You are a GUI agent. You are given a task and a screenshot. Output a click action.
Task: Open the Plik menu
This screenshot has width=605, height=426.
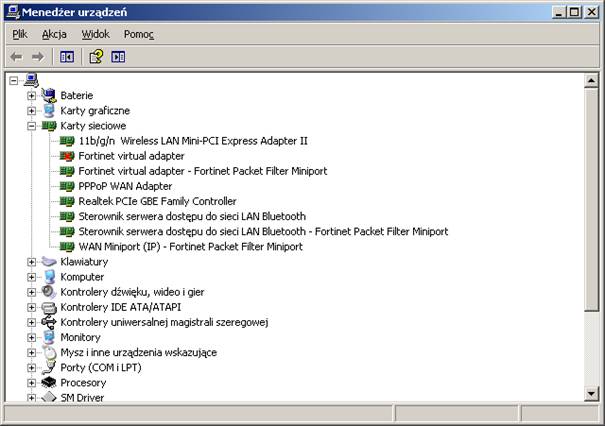(x=20, y=34)
